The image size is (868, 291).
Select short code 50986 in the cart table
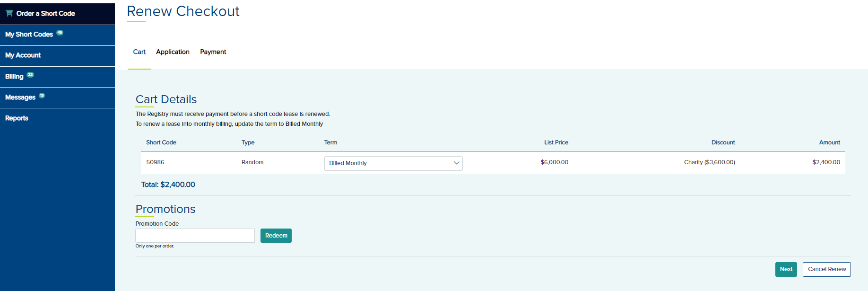(155, 162)
